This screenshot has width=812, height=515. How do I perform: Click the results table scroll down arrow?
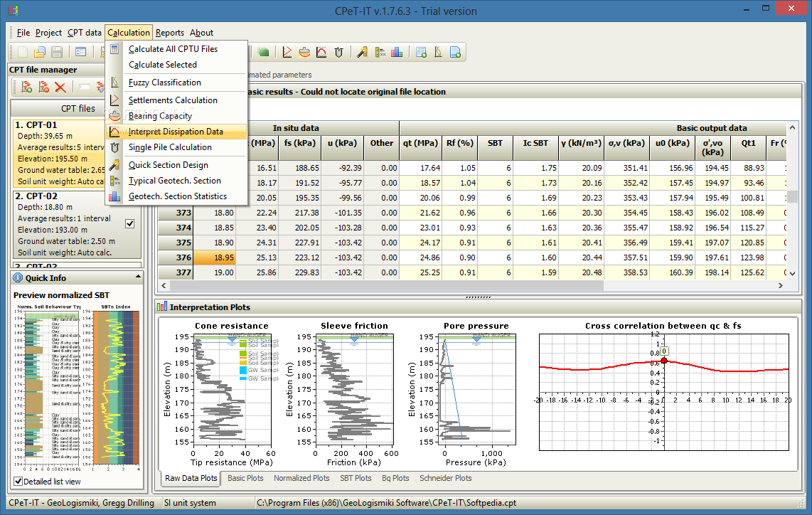click(x=792, y=273)
